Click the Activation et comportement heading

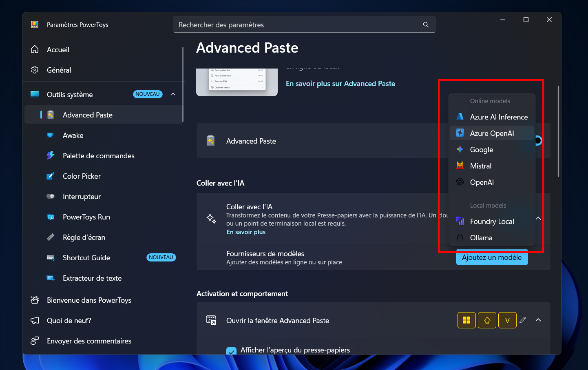click(x=242, y=294)
